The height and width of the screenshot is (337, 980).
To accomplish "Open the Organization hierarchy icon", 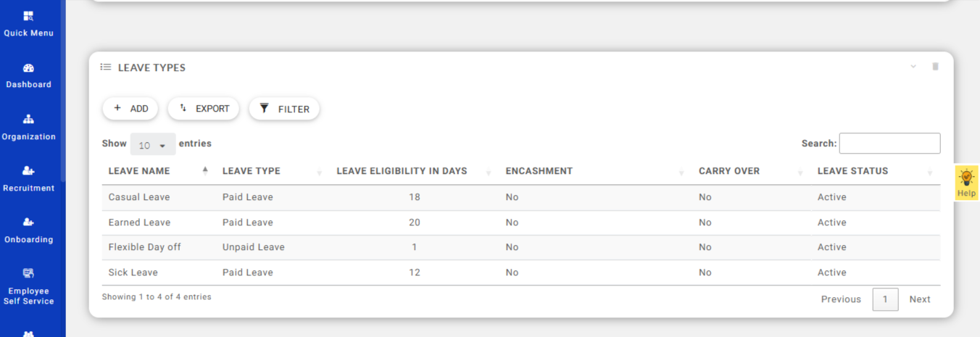I will click(28, 120).
